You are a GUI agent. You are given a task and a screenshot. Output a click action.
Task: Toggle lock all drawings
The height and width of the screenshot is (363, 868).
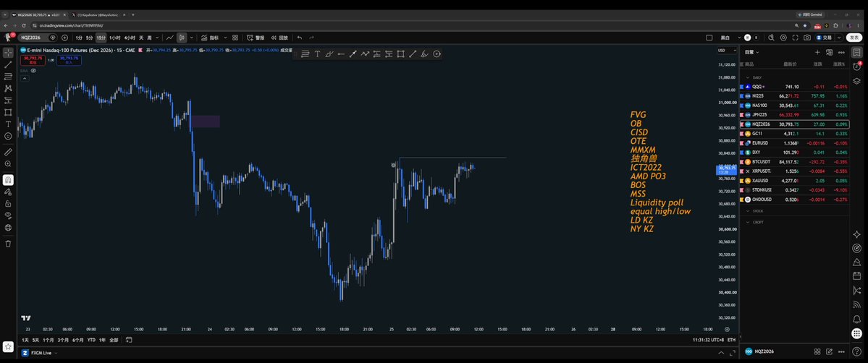point(8,204)
